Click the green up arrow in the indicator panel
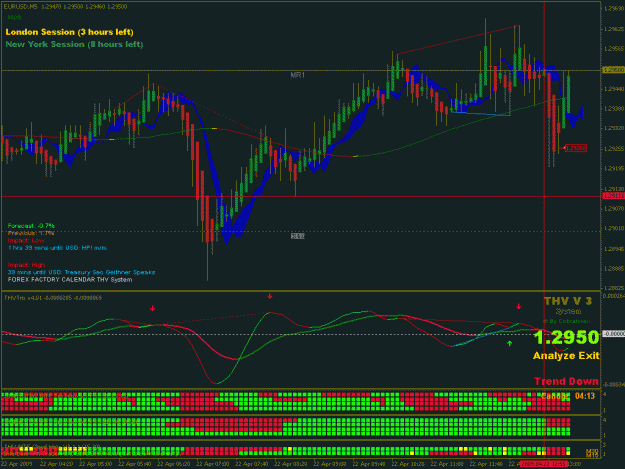This screenshot has width=625, height=469. click(509, 343)
